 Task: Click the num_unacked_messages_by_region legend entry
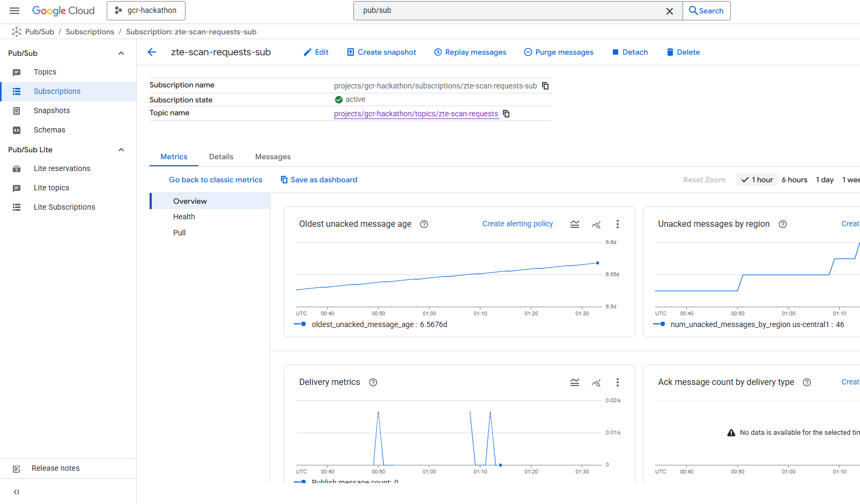click(x=748, y=324)
